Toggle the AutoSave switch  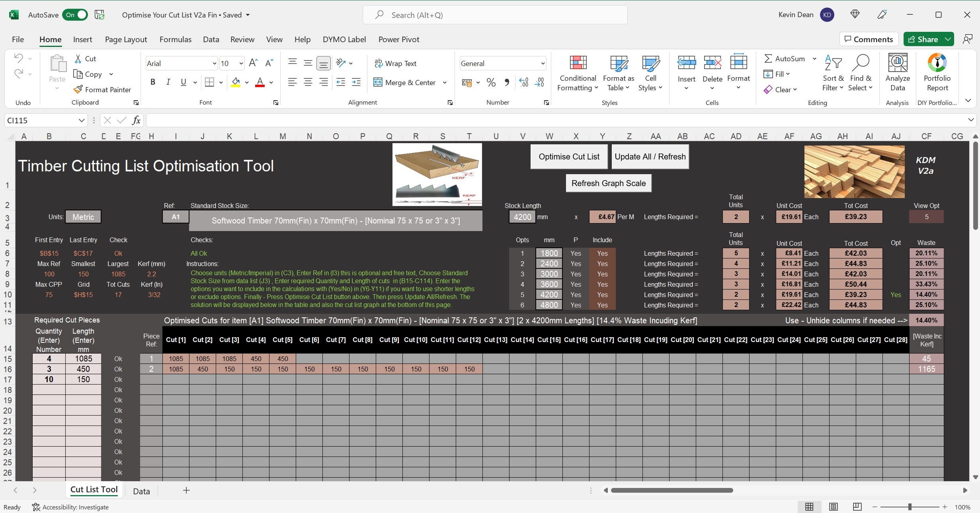click(75, 15)
